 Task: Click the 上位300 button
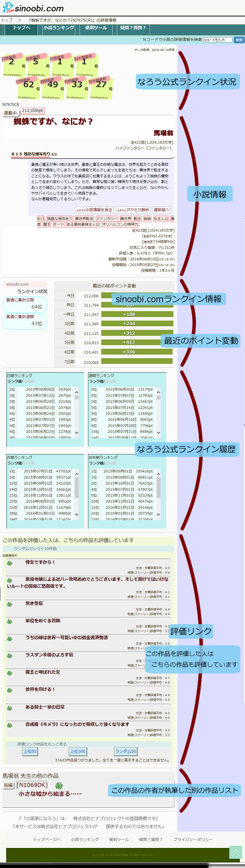click(x=78, y=751)
